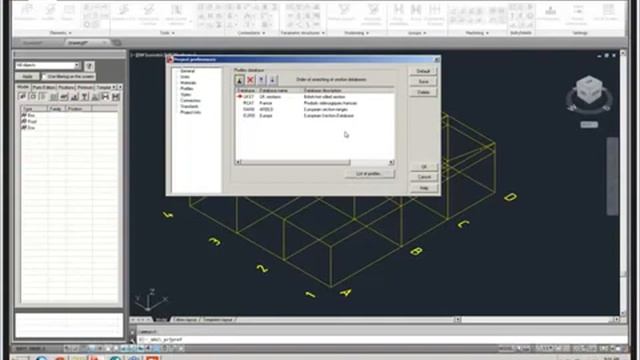
Task: Open the Template layout tab below the viewport
Action: [x=218, y=320]
